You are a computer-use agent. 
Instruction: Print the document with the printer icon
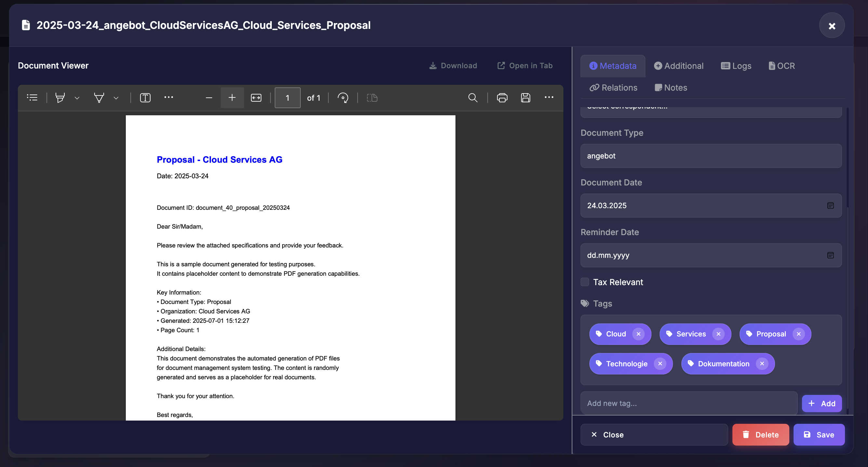[502, 98]
